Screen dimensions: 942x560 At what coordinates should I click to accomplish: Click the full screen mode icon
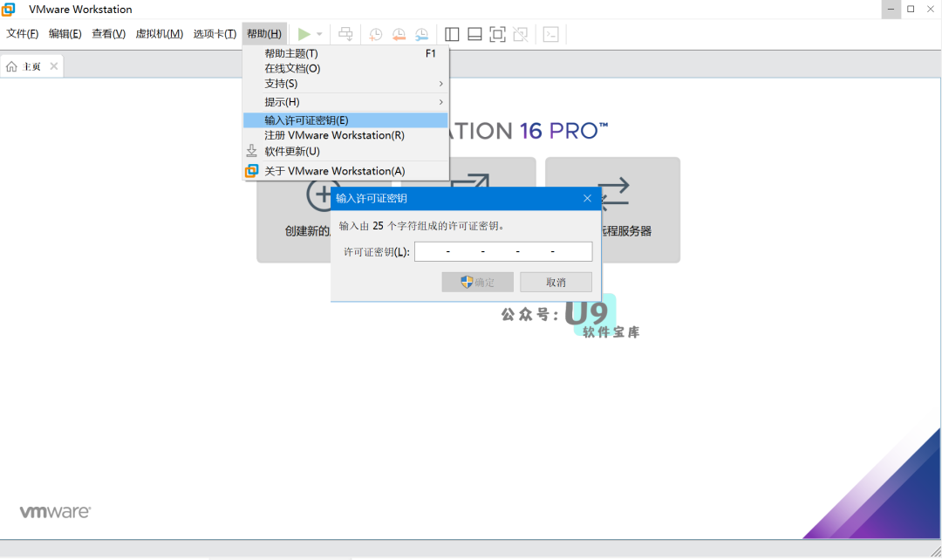click(497, 34)
